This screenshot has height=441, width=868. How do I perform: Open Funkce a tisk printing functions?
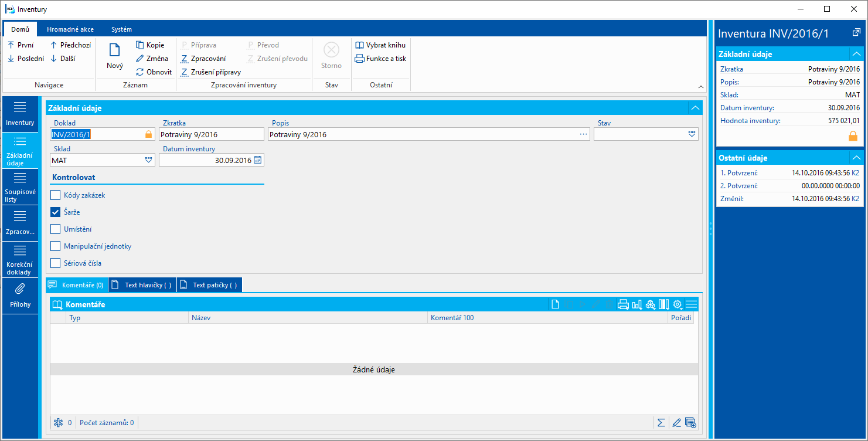(x=381, y=59)
